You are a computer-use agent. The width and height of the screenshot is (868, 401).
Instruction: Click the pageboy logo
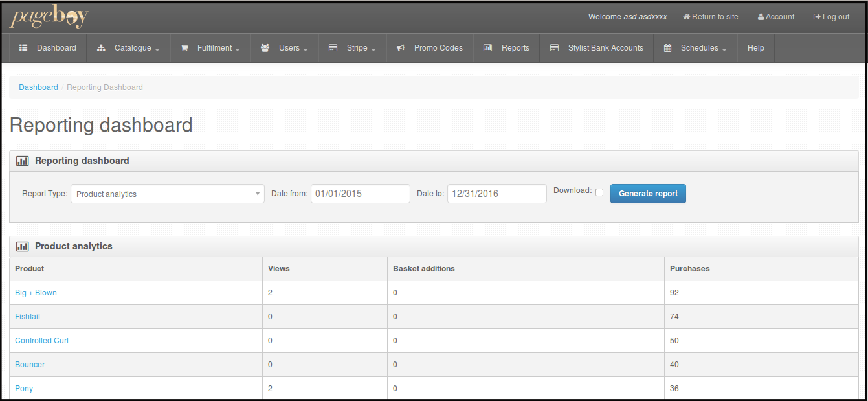[x=49, y=17]
